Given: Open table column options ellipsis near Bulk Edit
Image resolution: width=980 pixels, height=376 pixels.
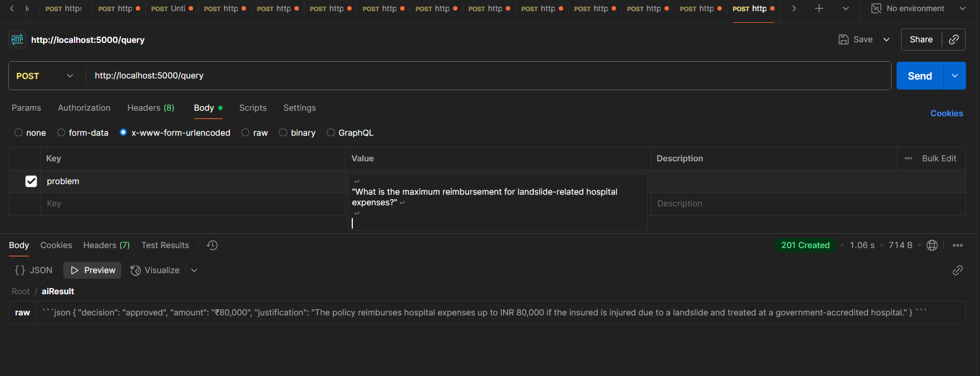Looking at the screenshot, I should click(908, 159).
